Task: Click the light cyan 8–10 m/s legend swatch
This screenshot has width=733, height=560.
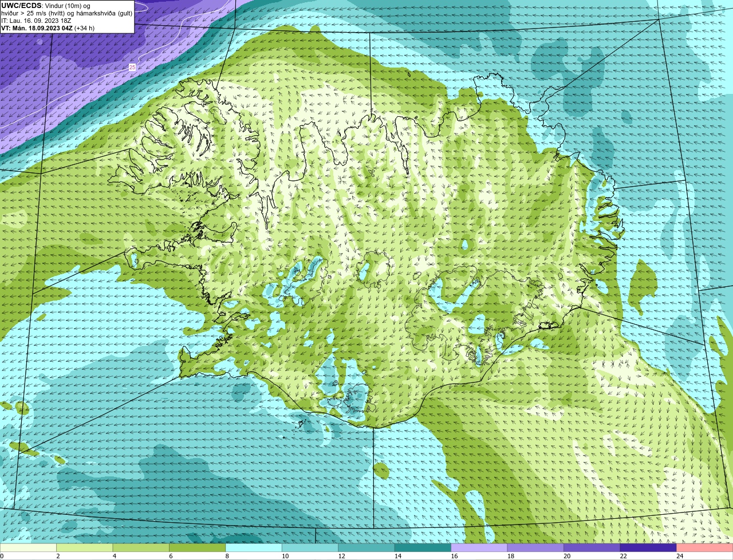Action: 254,548
